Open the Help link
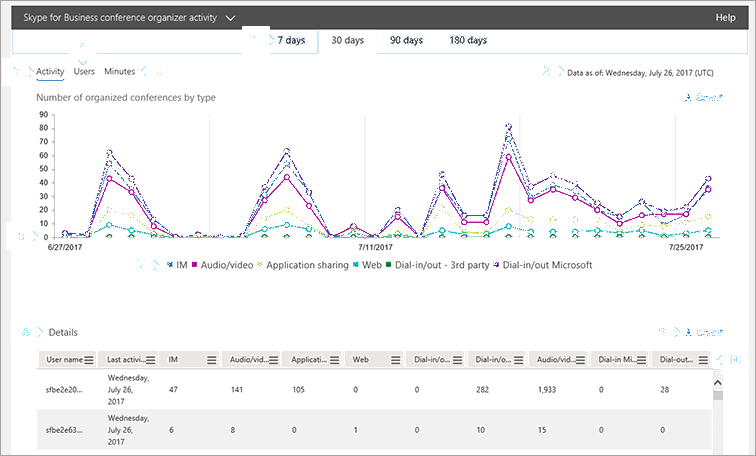This screenshot has width=756, height=456. [725, 18]
